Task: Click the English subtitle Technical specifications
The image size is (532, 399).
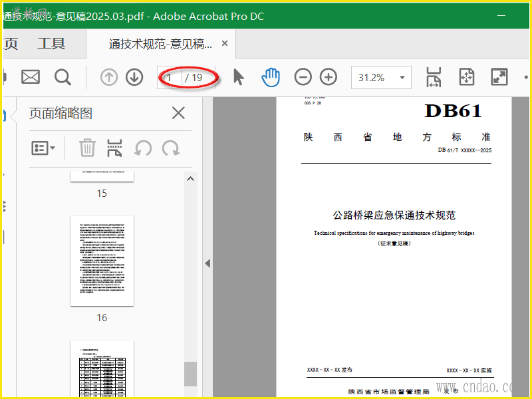Action: click(394, 233)
